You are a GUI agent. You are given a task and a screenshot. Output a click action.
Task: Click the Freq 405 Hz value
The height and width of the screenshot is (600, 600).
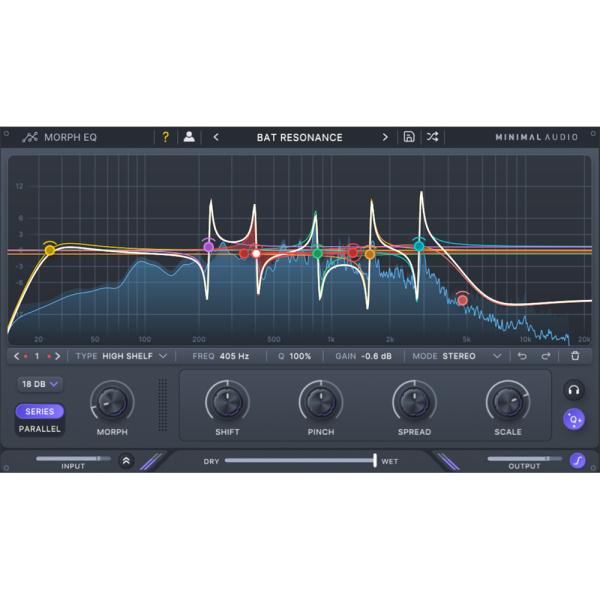(x=234, y=356)
